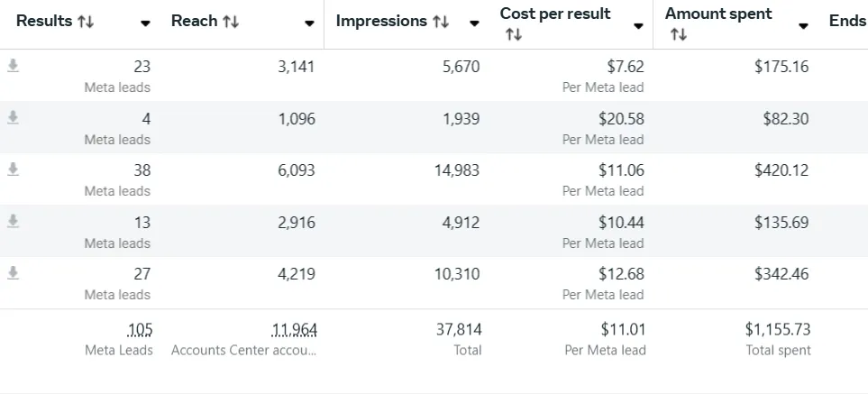
Task: Sort table by Reach arrows icon
Action: (230, 22)
